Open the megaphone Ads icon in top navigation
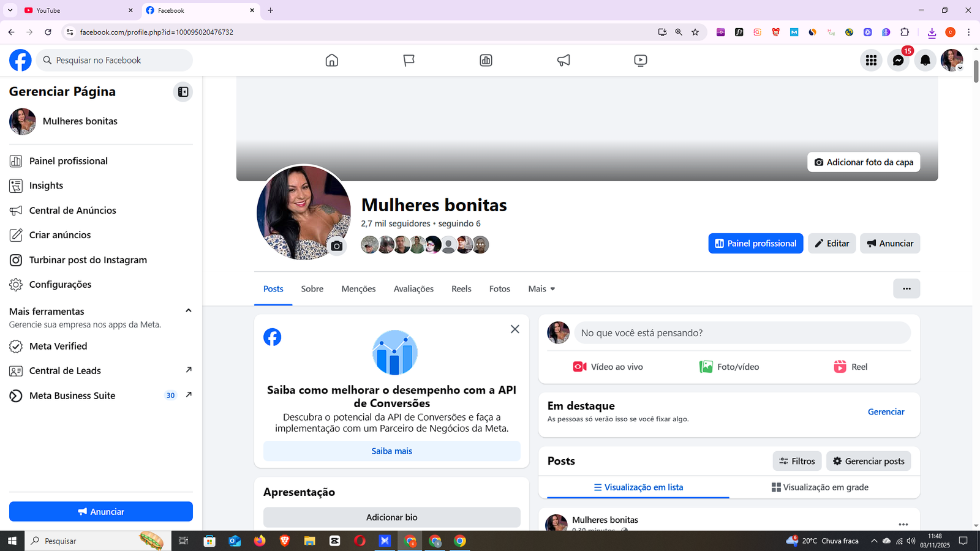This screenshot has width=980, height=551. click(563, 60)
